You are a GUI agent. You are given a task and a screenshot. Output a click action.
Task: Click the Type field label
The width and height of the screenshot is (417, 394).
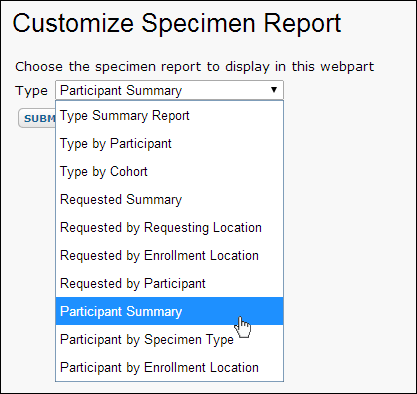(31, 91)
